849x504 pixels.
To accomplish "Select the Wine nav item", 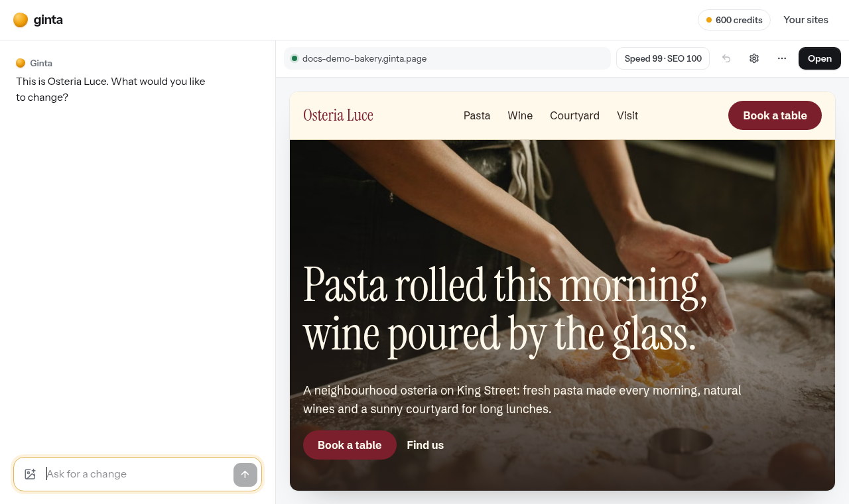I will click(x=520, y=115).
